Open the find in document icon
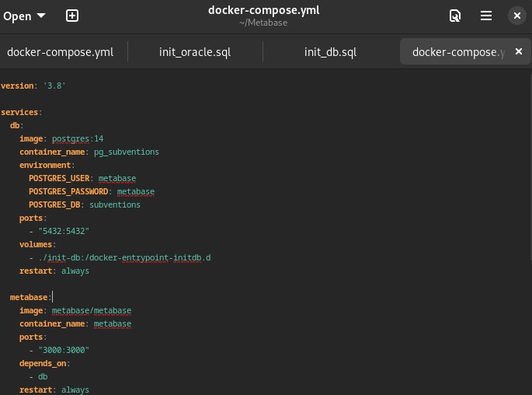Viewport: 532px width, 395px height. 455,16
